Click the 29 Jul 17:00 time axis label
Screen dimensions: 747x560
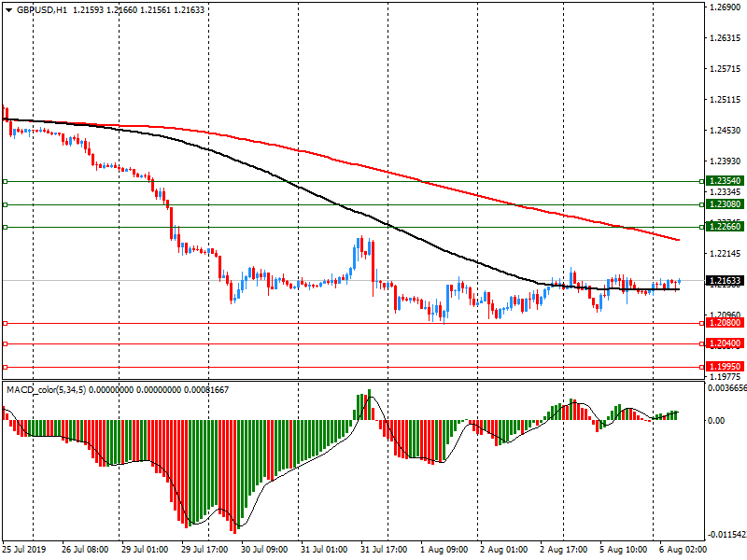coord(204,550)
